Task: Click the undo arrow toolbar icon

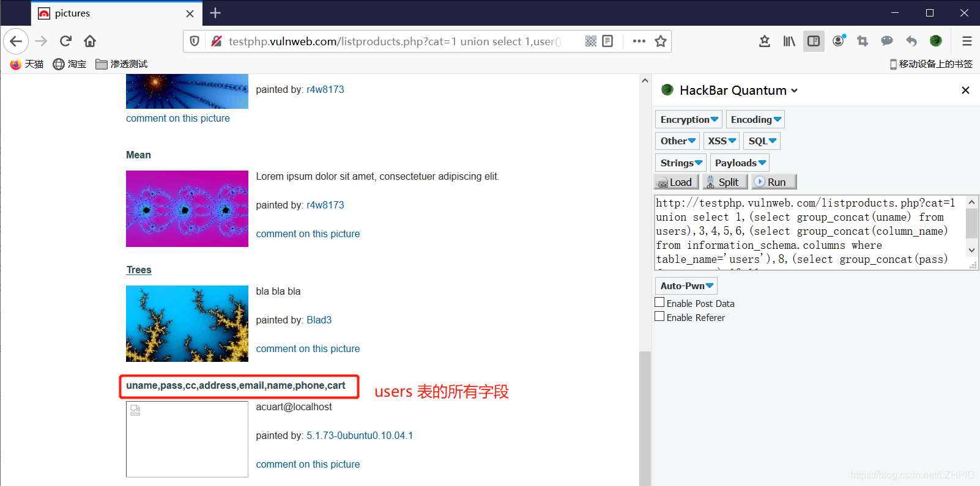Action: tap(911, 41)
